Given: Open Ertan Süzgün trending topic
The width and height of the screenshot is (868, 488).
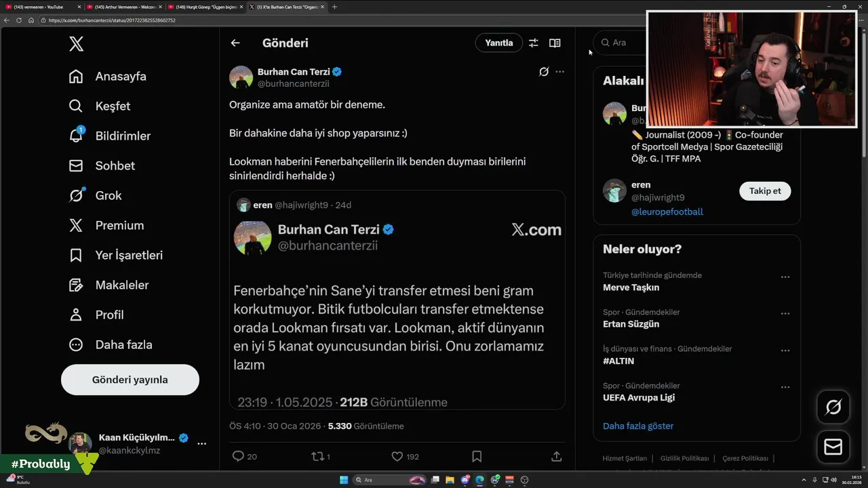Looking at the screenshot, I should [631, 324].
